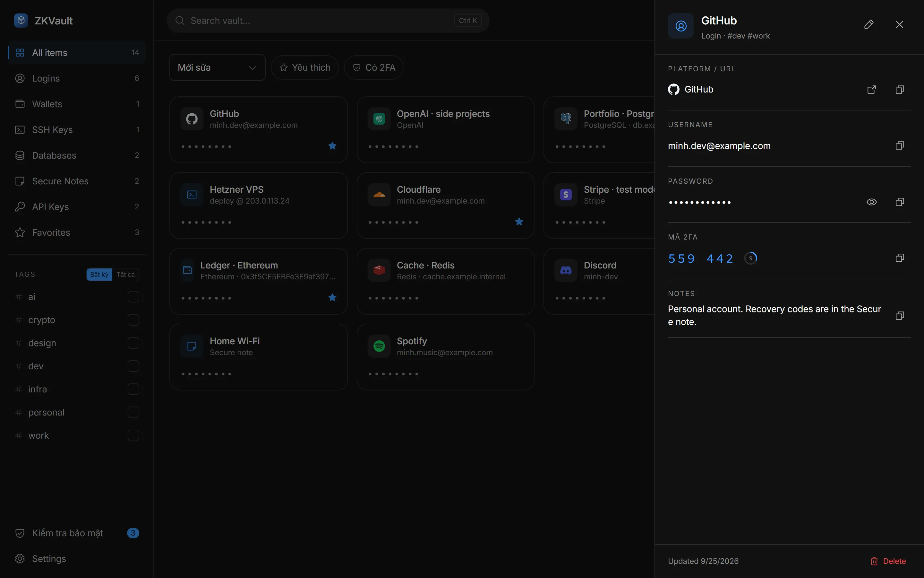Unfavorite GitHub card star
The height and width of the screenshot is (578, 924).
point(332,146)
